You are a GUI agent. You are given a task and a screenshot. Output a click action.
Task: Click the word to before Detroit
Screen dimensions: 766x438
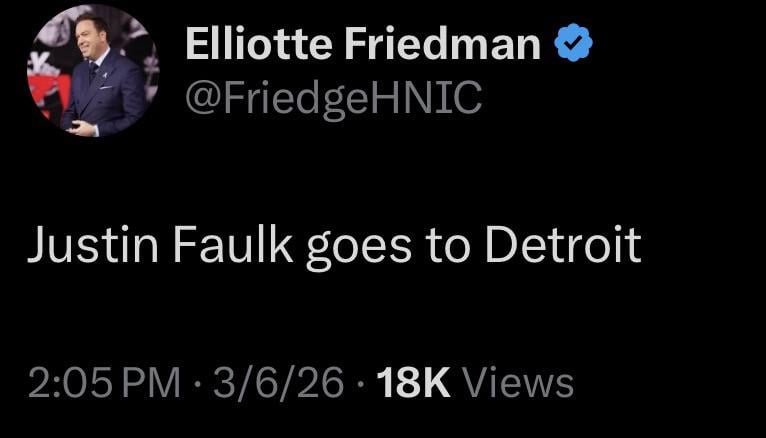pyautogui.click(x=449, y=247)
